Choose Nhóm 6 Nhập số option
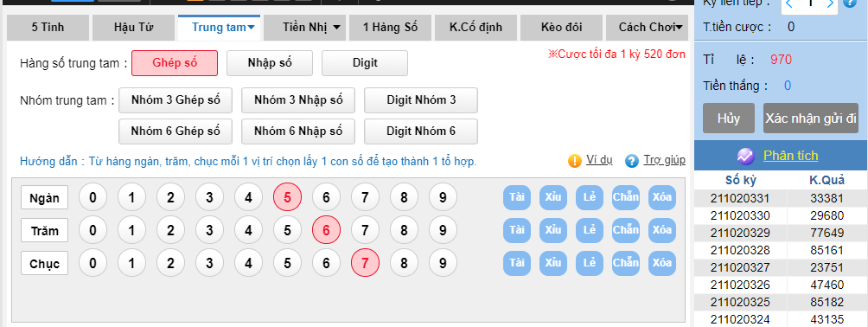The width and height of the screenshot is (868, 327). pos(298,131)
